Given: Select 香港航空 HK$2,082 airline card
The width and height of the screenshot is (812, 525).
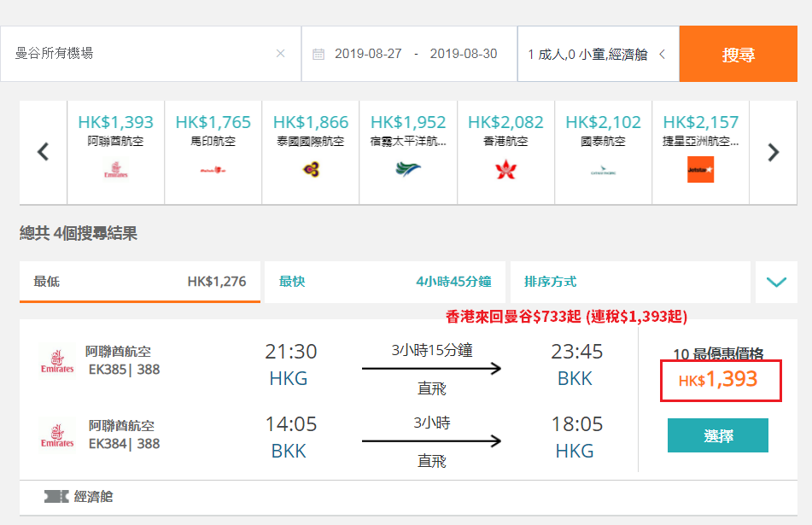Looking at the screenshot, I should click(505, 152).
